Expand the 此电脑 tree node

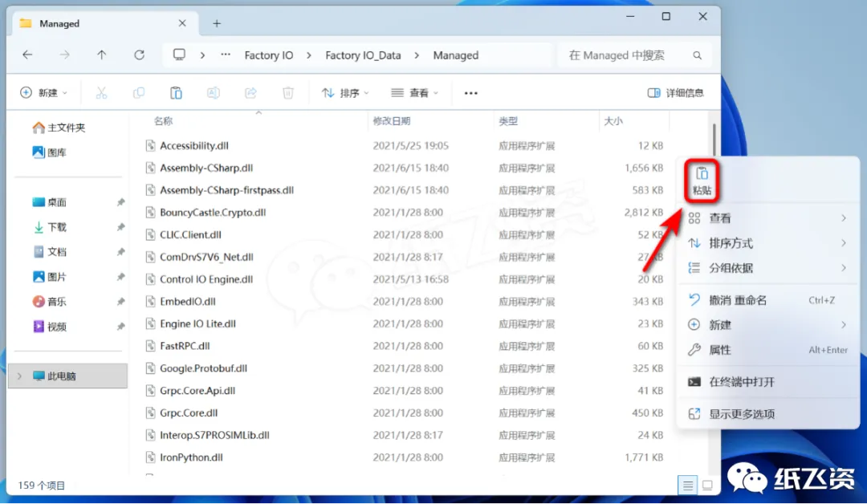click(19, 376)
